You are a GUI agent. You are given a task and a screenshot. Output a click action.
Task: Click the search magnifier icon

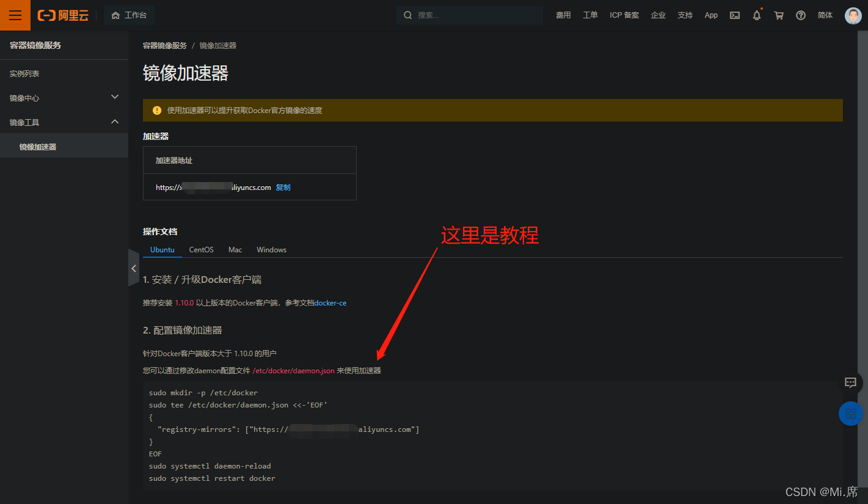click(408, 15)
